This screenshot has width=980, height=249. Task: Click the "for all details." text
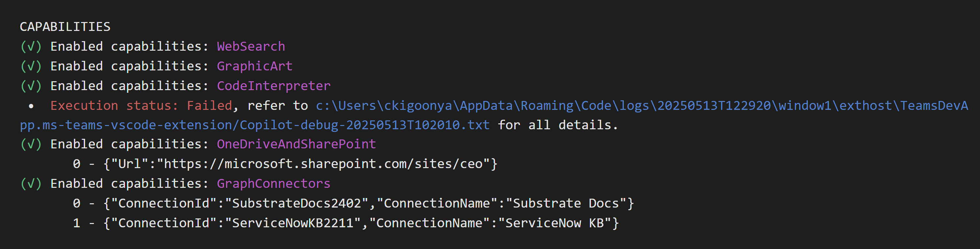(x=558, y=125)
